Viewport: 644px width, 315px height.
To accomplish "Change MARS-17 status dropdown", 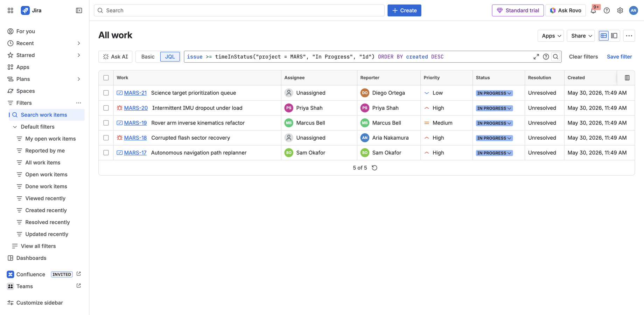I will (494, 153).
